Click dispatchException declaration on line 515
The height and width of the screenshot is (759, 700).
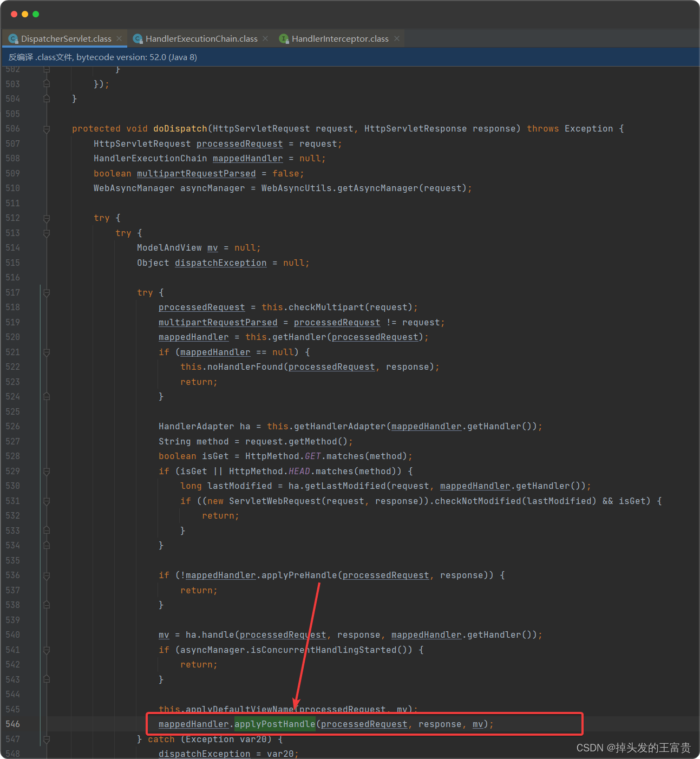click(221, 263)
